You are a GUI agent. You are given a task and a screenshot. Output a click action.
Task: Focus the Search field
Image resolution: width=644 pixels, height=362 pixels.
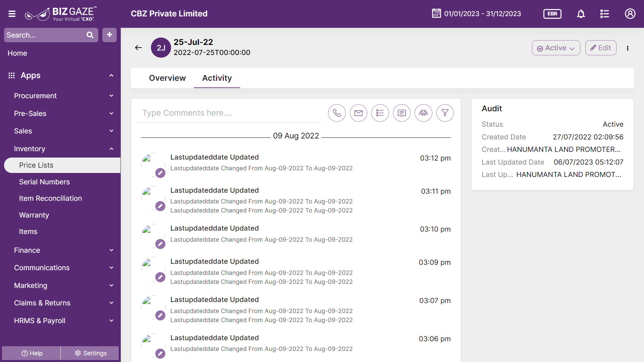click(x=45, y=35)
